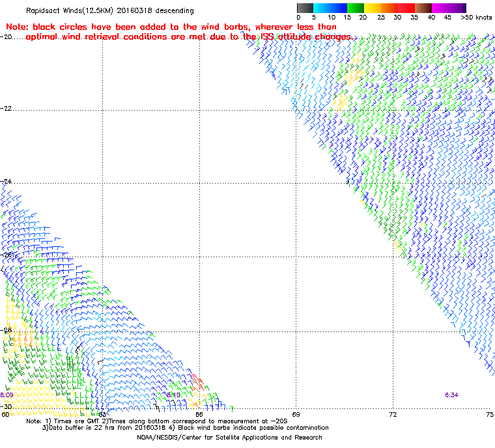This screenshot has height=448, width=495.
Task: Click the "-22" latitude axis label
Action: [x=6, y=108]
